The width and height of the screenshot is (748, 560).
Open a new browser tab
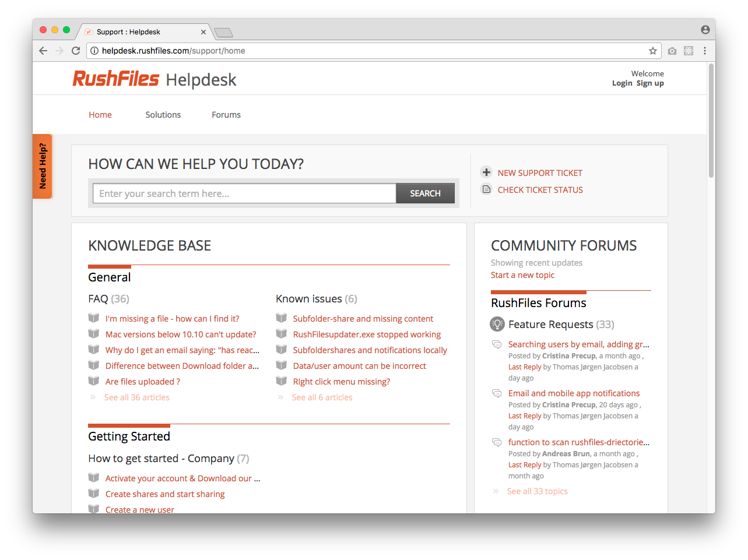(223, 33)
